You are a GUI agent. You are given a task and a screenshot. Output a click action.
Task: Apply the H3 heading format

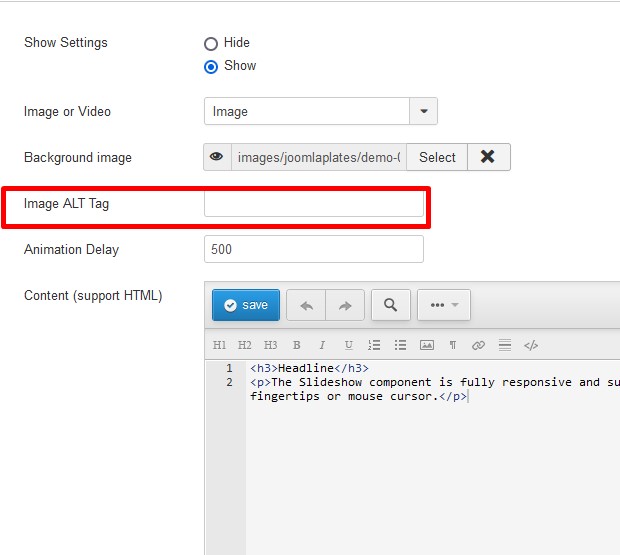click(x=270, y=345)
